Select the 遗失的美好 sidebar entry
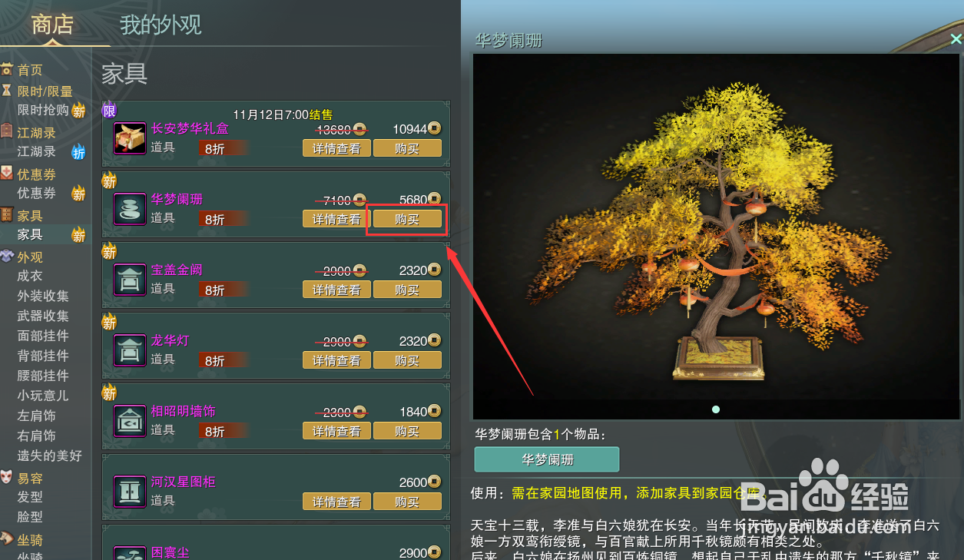The image size is (964, 560). coord(48,456)
